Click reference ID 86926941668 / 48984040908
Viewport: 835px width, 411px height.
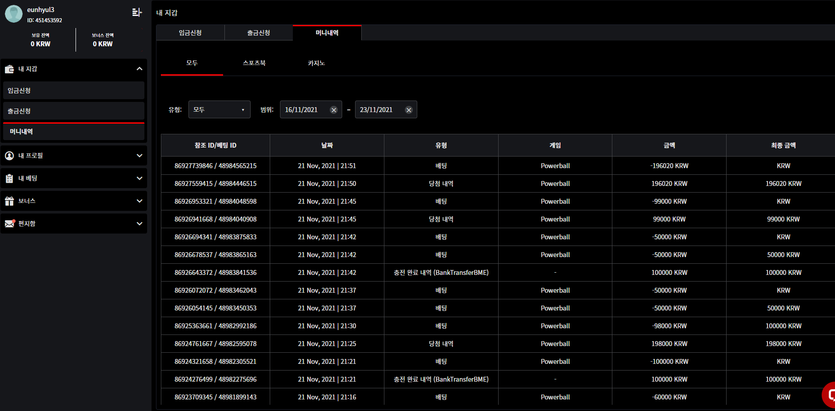[216, 219]
